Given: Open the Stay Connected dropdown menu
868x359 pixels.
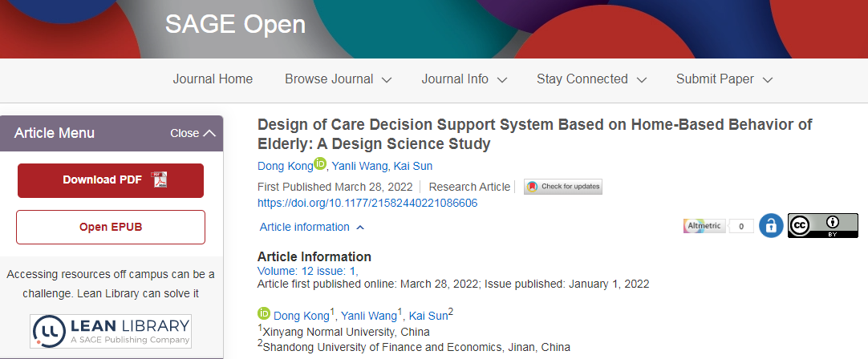Looking at the screenshot, I should pos(591,79).
